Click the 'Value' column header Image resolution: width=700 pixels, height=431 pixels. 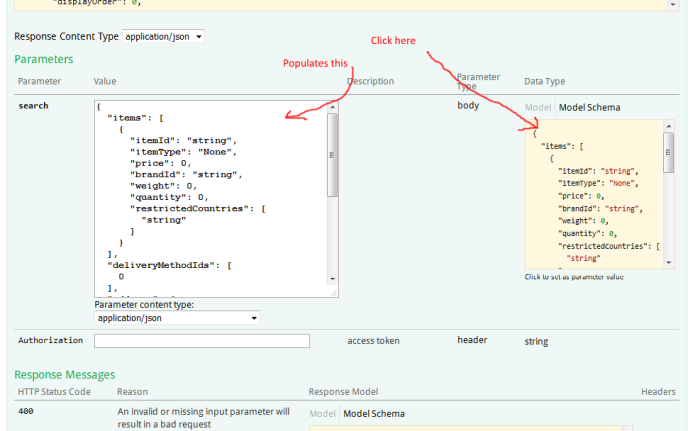click(x=104, y=81)
